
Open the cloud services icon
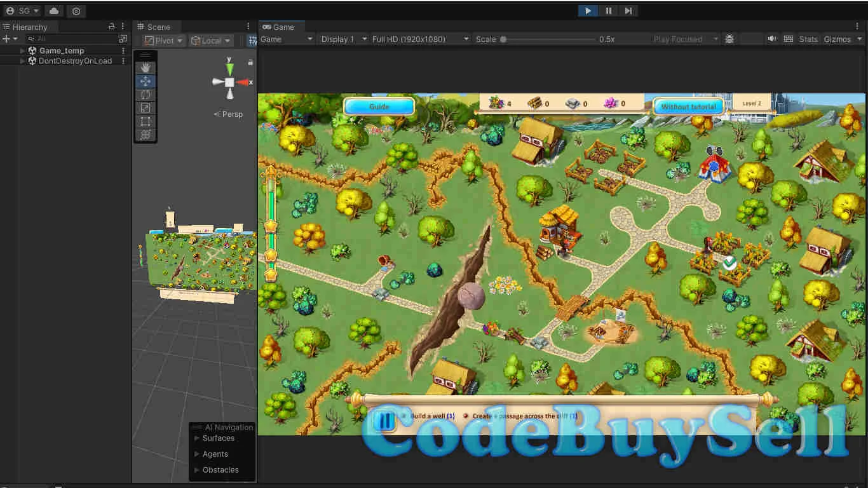click(x=54, y=11)
